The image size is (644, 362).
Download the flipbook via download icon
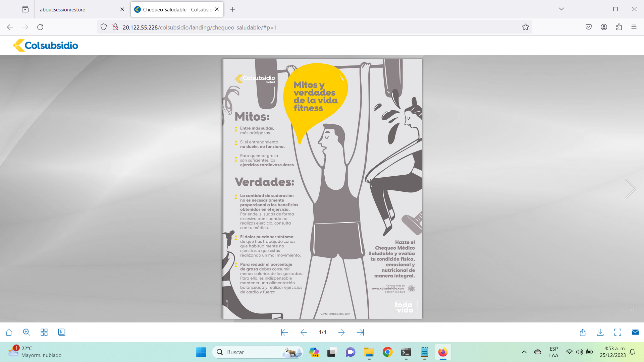[x=600, y=332]
